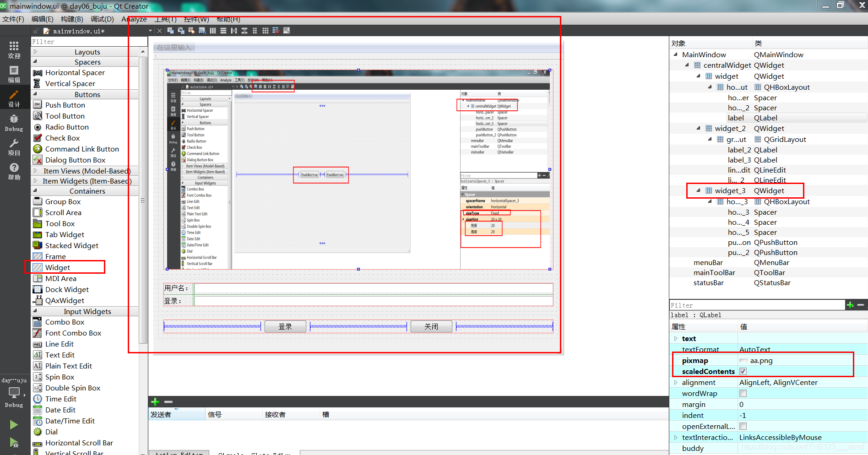Collapse the widget_2 tree node

point(699,128)
